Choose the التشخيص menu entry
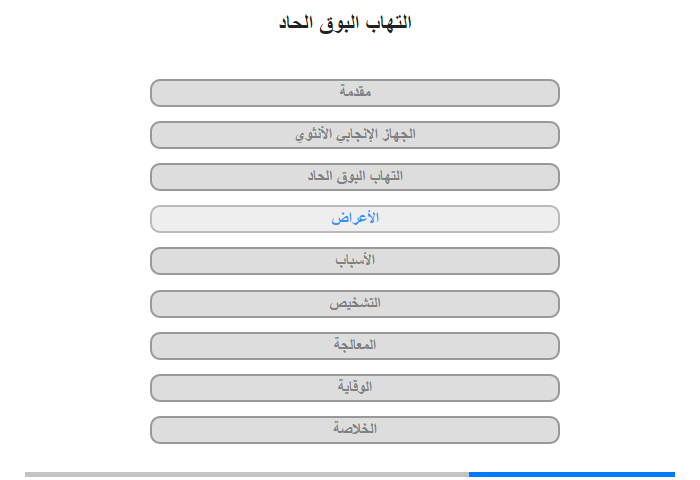 (x=355, y=303)
